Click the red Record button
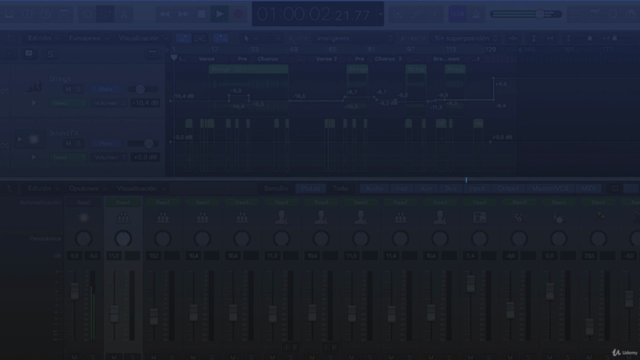 238,14
